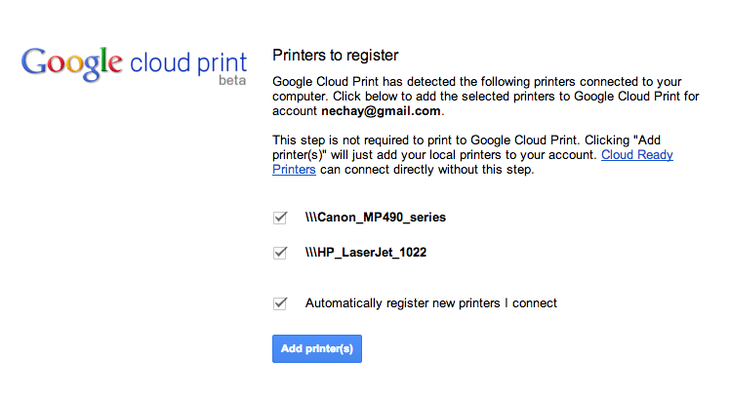Open the "Cloud Ready" hyperlink
Viewport: 730px width, 400px height.
(637, 155)
